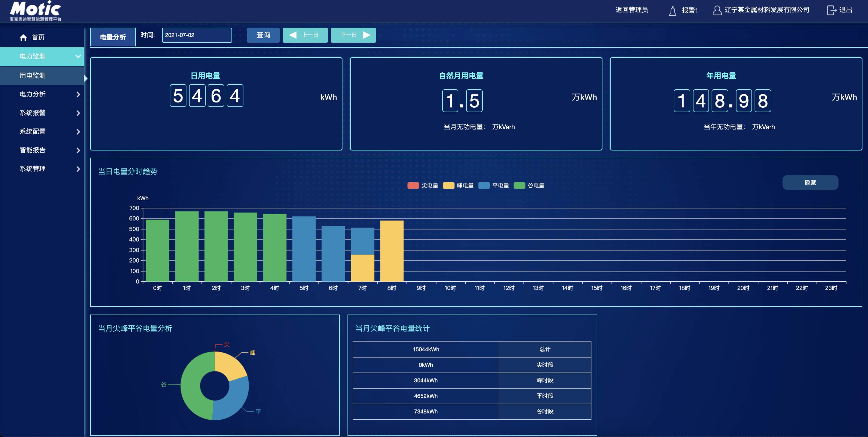Click the 用电监测 menu item
This screenshot has width=868, height=437.
42,76
